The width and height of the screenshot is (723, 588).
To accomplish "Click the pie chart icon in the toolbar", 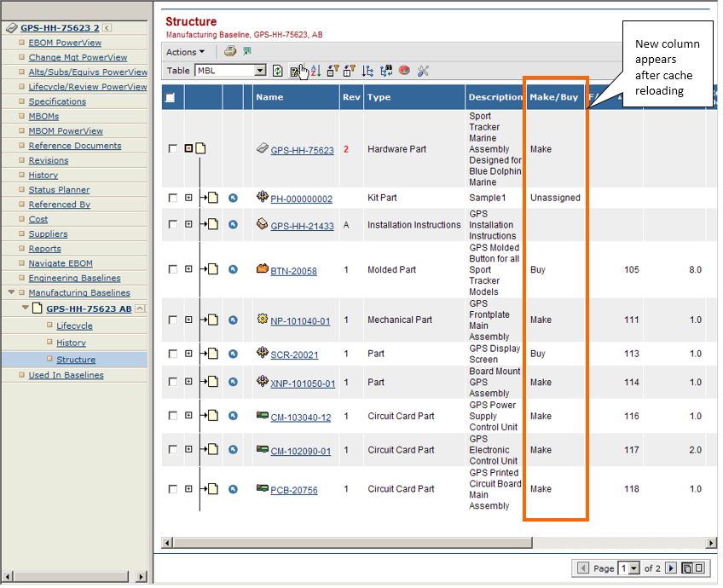I will coord(404,71).
